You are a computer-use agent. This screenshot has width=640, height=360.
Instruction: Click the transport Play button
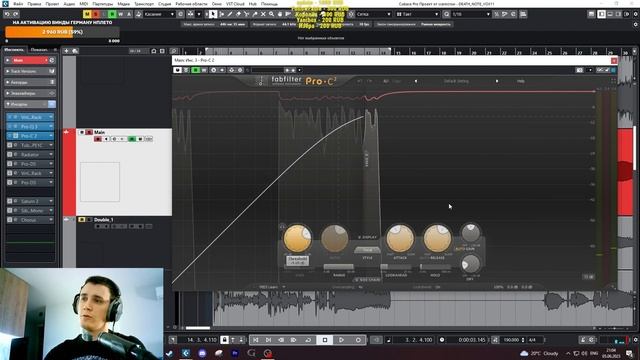pos(341,340)
